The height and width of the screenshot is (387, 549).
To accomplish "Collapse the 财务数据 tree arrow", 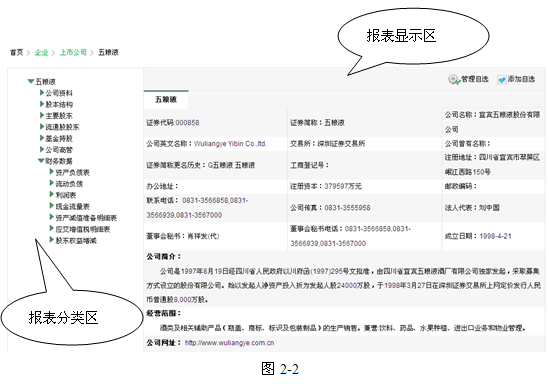I will [41, 161].
